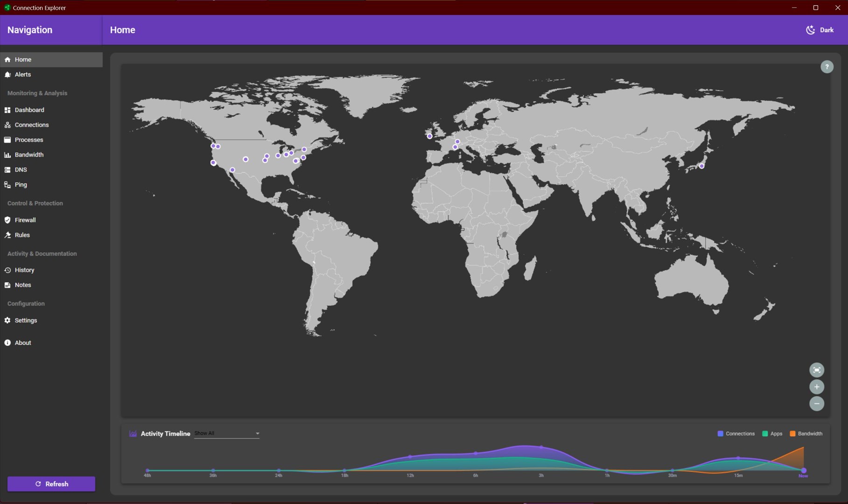Toggle the Dark theme mode
This screenshot has width=848, height=504.
[x=820, y=30]
